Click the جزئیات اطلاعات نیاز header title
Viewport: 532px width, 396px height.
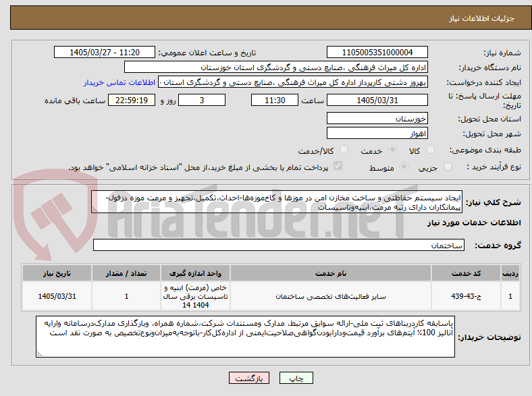482,18
